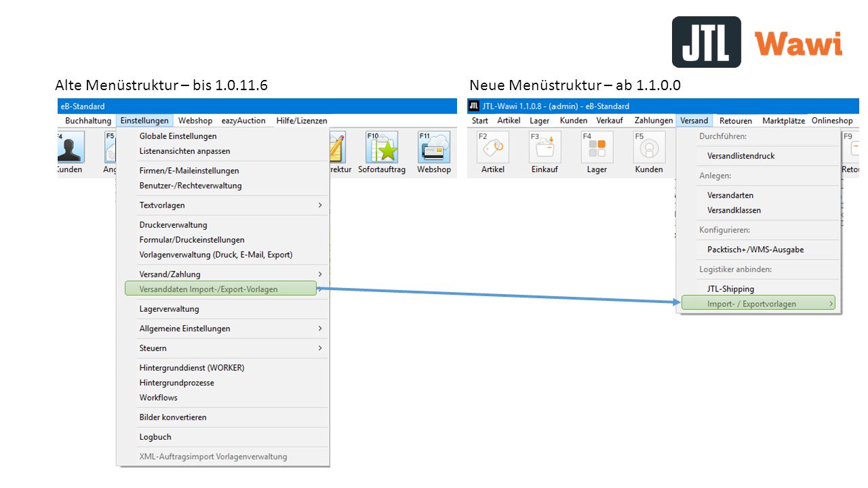Open the Onlineshop menu
The height and width of the screenshot is (488, 868).
832,121
